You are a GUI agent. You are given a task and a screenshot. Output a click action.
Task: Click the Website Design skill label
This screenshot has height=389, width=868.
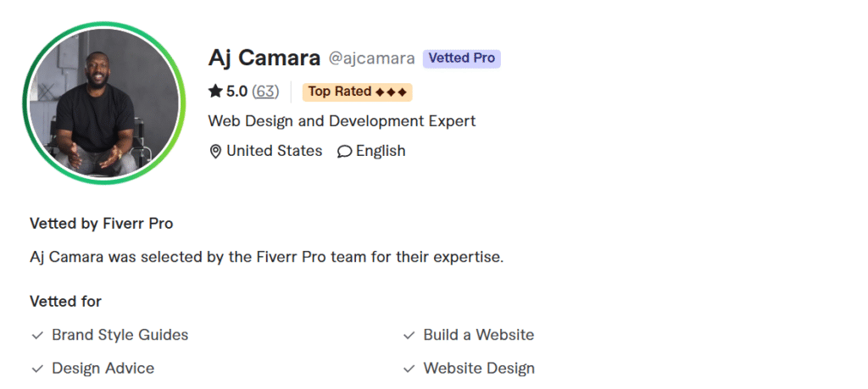click(479, 368)
